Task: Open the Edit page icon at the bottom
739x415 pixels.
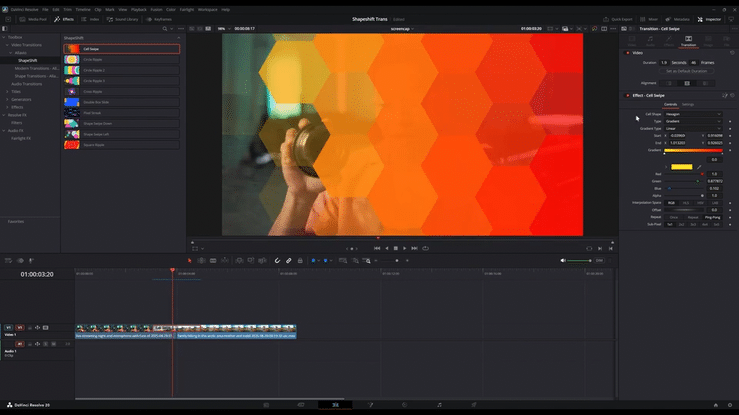Action: pos(335,405)
